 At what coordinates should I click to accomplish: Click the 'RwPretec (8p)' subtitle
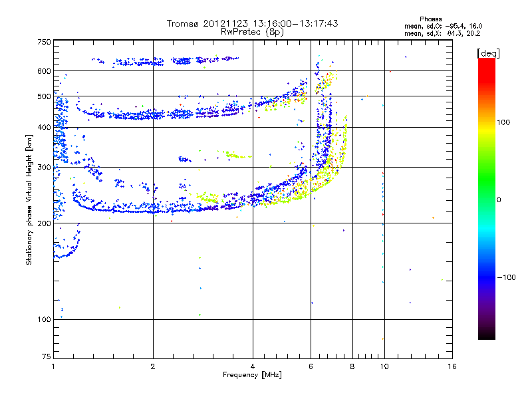[x=252, y=32]
